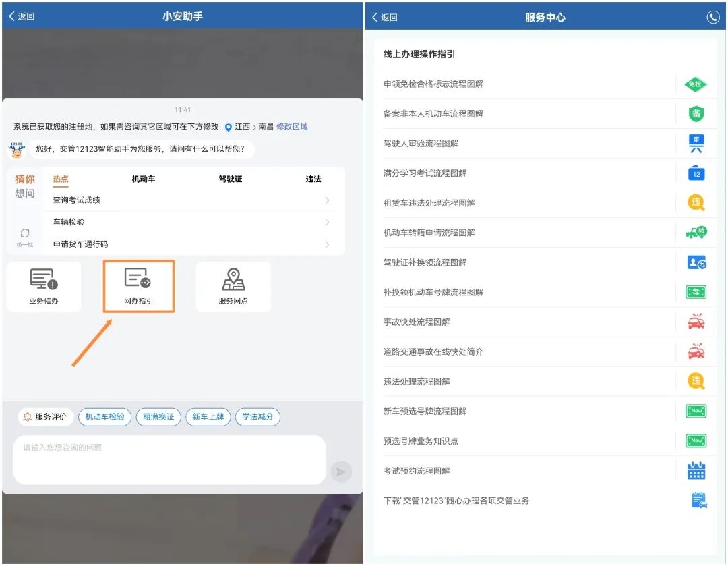Open the 服务网点 map icon card
The width and height of the screenshot is (728, 566).
pyautogui.click(x=233, y=286)
